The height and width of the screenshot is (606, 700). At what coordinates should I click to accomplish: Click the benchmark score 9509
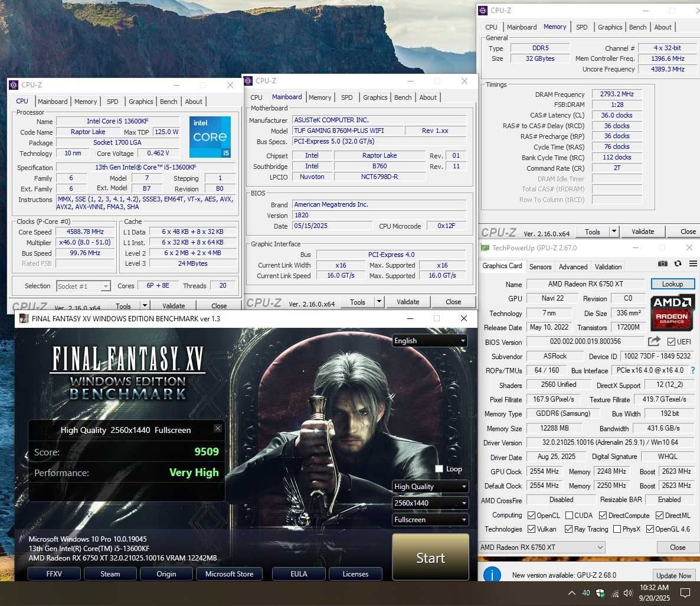tap(206, 451)
